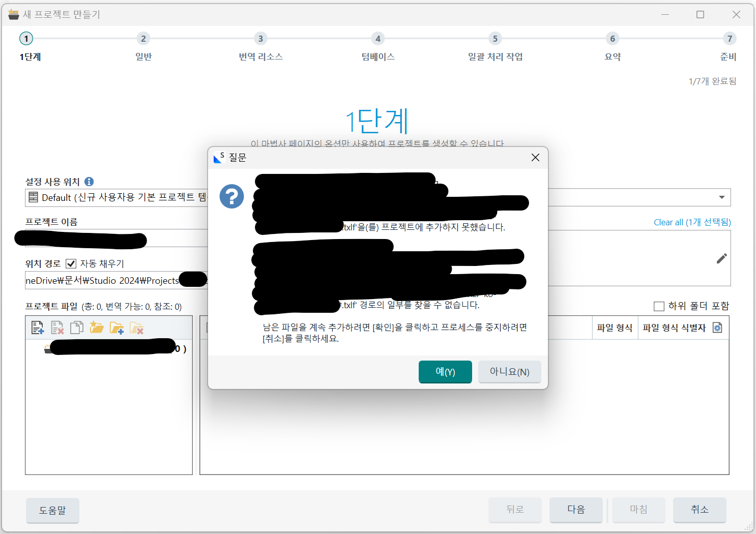This screenshot has width=756, height=534.
Task: Click the add folder icon with blue plus
Action: (x=117, y=327)
